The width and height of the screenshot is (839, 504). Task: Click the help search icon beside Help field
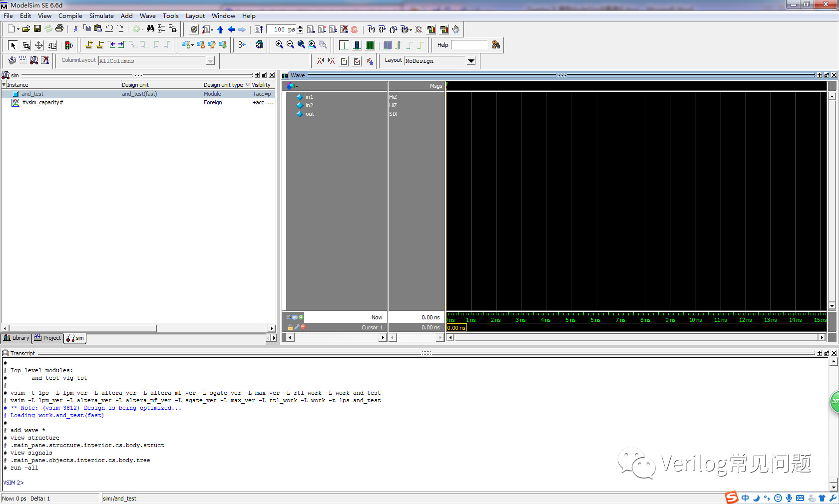(x=496, y=45)
